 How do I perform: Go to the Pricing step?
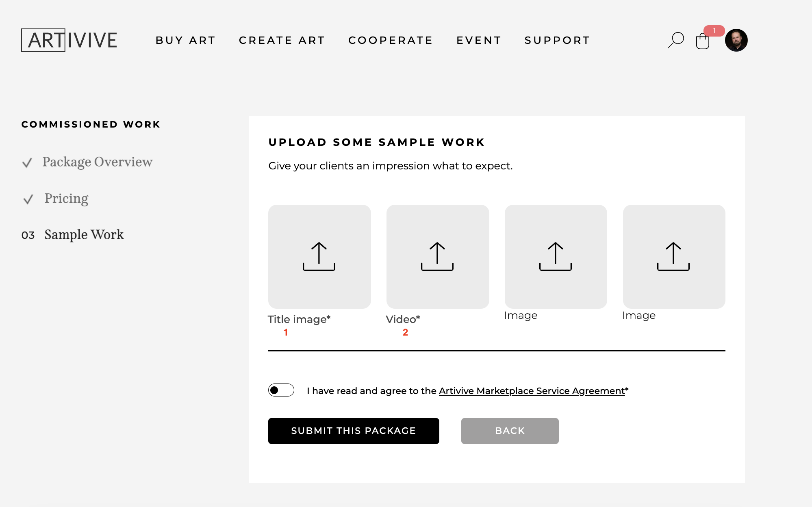pos(66,199)
